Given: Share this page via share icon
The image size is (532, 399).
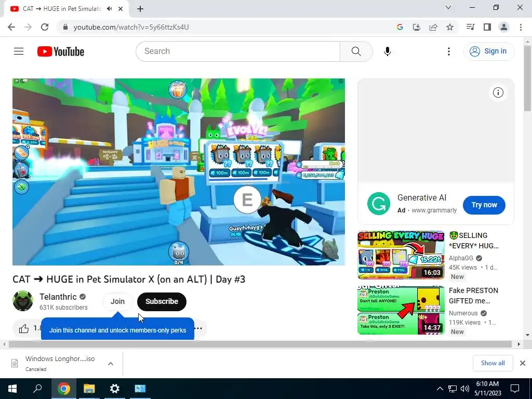Looking at the screenshot, I should click(x=433, y=27).
